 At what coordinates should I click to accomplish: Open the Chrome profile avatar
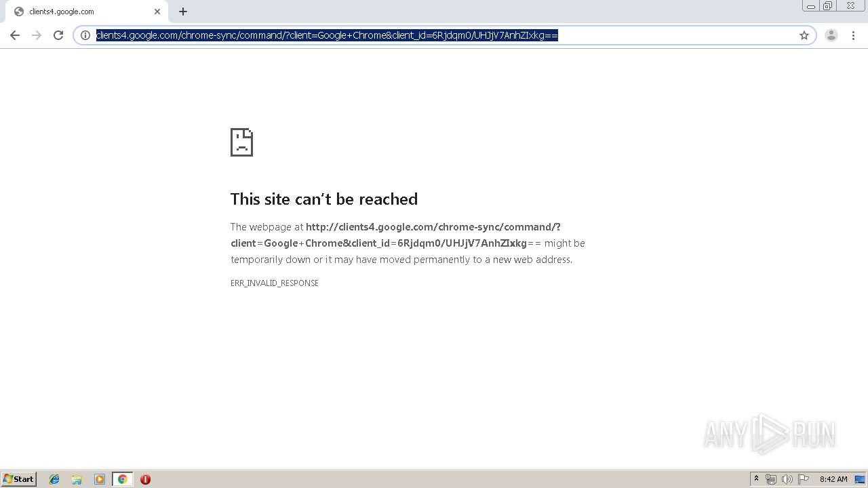click(x=831, y=35)
